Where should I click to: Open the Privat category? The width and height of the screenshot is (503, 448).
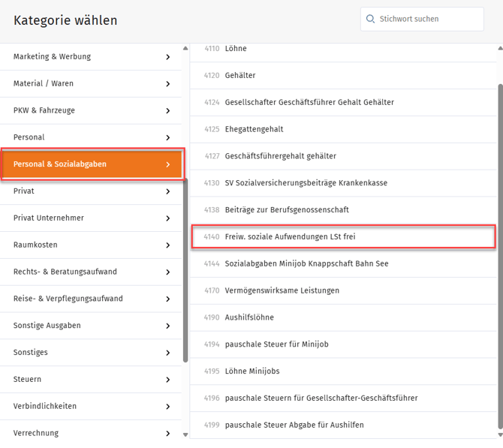coord(90,191)
